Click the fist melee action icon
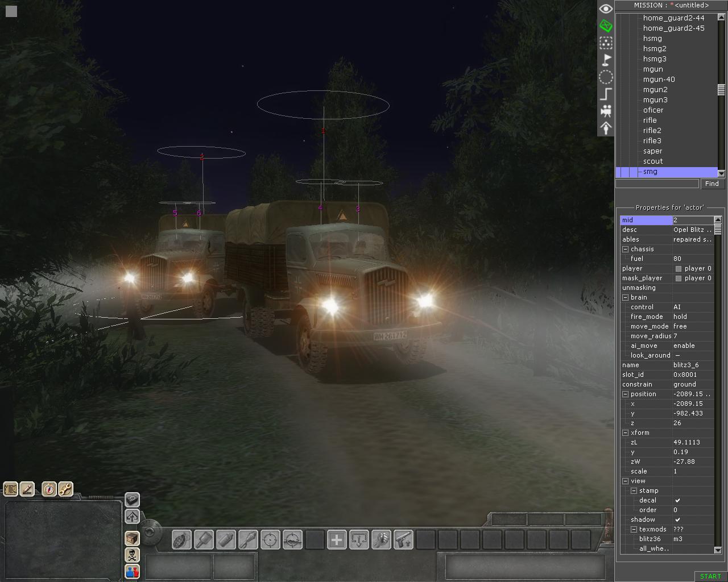The height and width of the screenshot is (582, 728). (x=381, y=539)
